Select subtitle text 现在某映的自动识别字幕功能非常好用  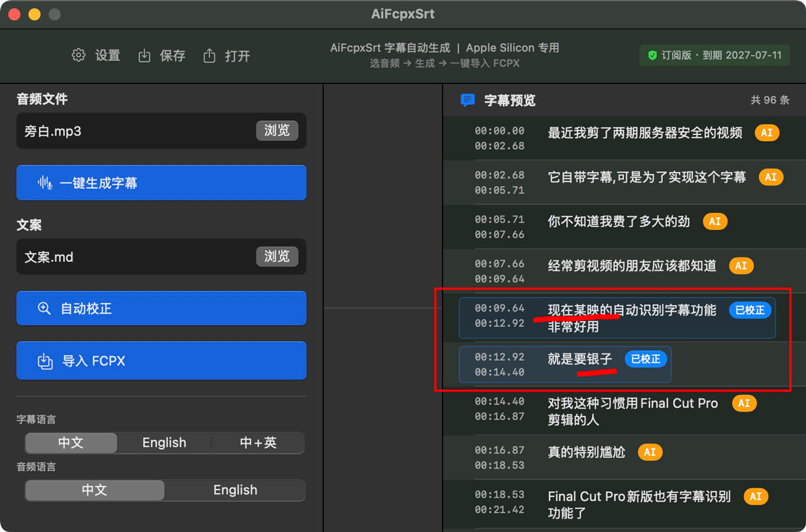[632, 318]
